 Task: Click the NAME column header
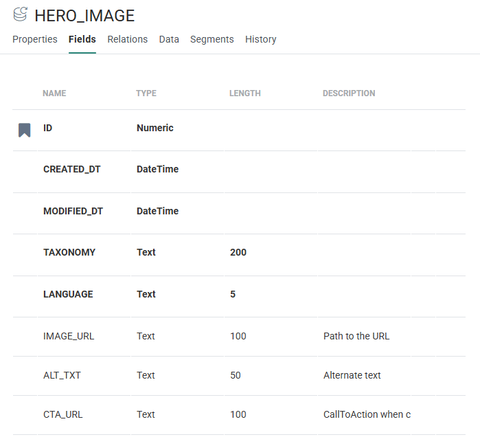tap(54, 93)
